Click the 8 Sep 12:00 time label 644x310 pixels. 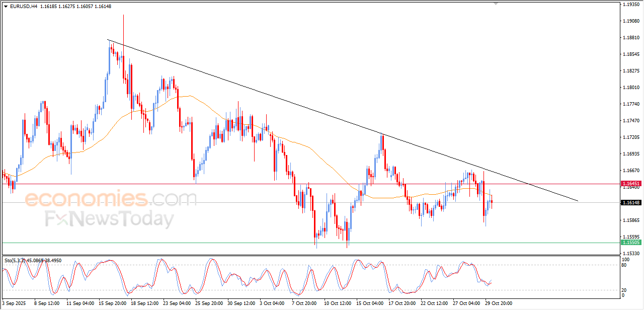[47, 303]
